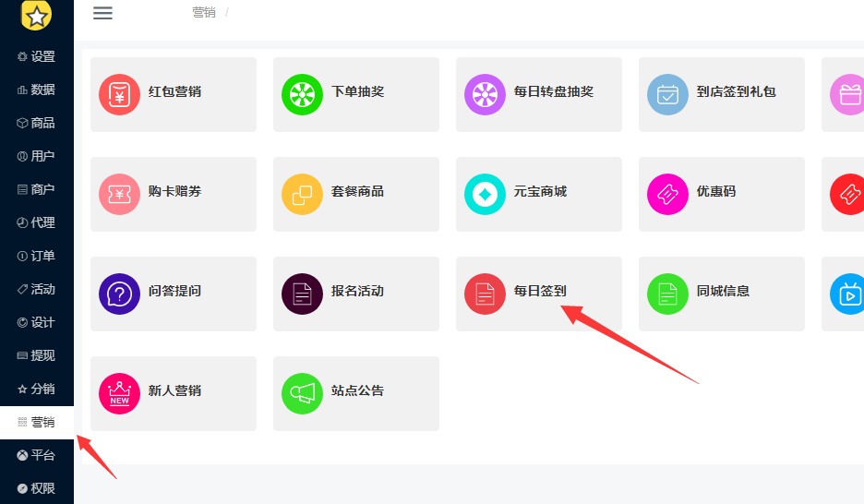The height and width of the screenshot is (504, 864).
Task: Open 提现 in the sidebar
Action: [36, 355]
